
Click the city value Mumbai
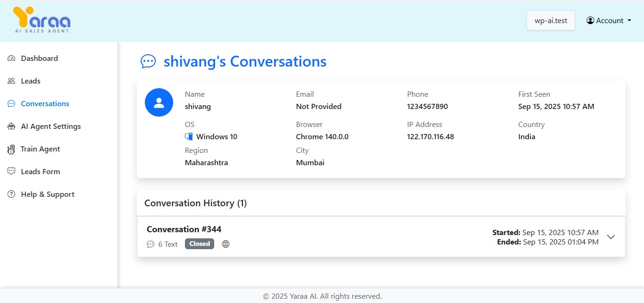click(x=310, y=163)
